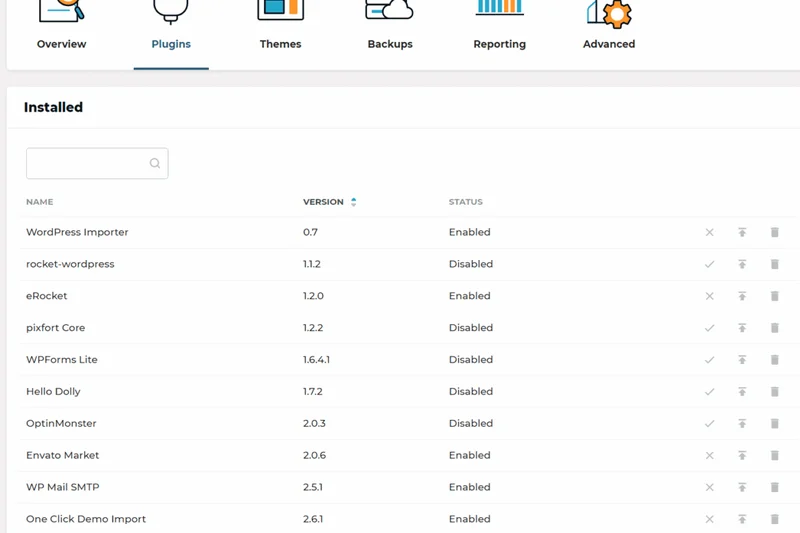Enable WPForms Lite with checkmark icon
800x533 pixels.
pos(709,360)
